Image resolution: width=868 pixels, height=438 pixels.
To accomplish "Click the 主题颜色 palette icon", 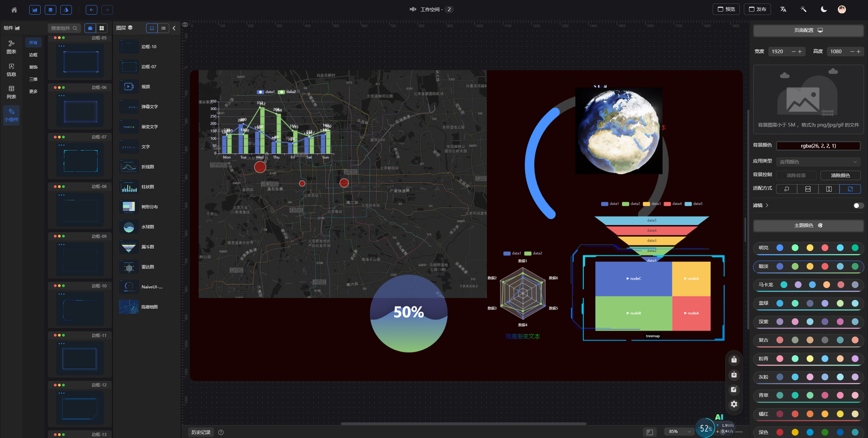I will click(820, 225).
